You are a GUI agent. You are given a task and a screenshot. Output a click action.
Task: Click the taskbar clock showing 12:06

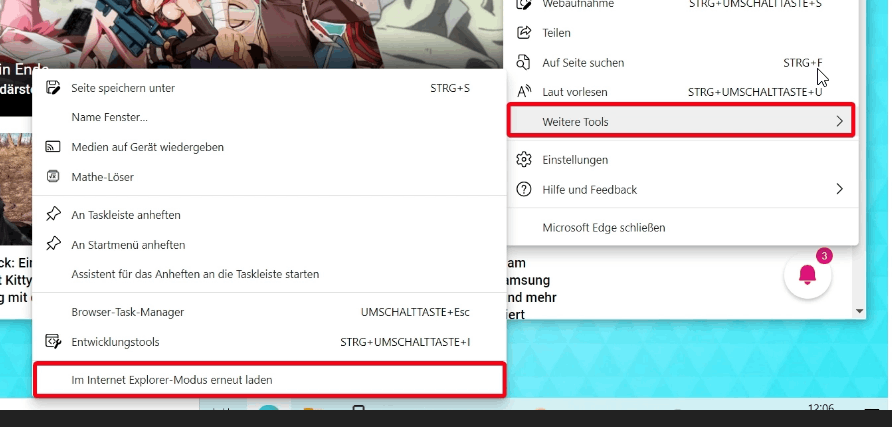820,407
